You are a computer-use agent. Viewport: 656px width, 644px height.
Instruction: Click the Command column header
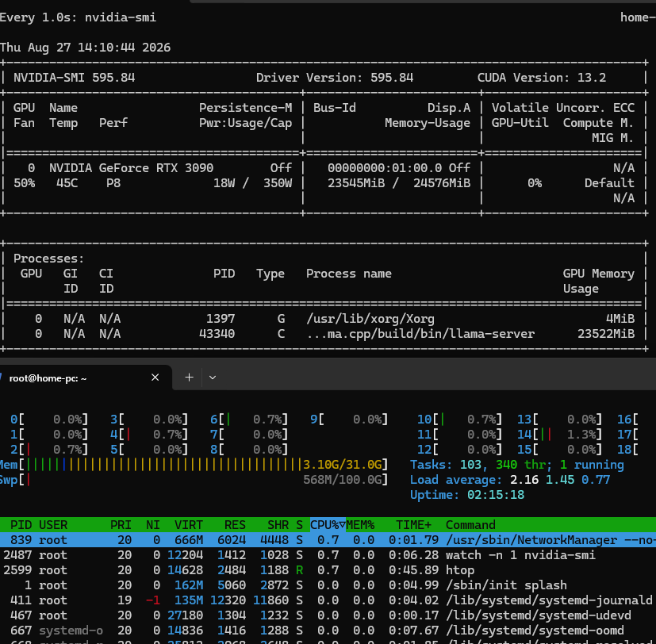coord(470,524)
